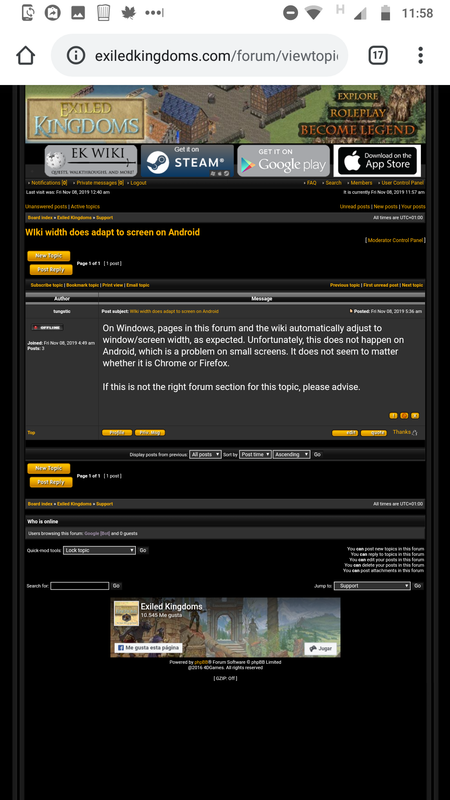Click the upper Post Reply button
Screen dimensions: 450x800
[51, 270]
